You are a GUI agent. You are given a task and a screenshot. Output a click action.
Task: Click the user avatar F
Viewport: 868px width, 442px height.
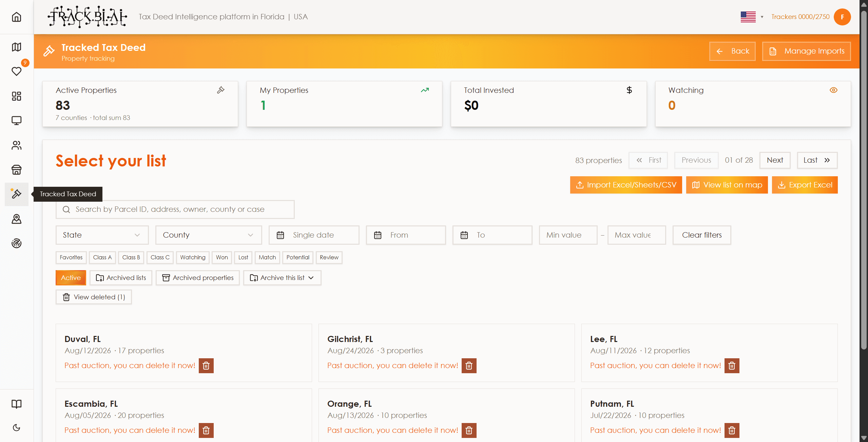[842, 17]
